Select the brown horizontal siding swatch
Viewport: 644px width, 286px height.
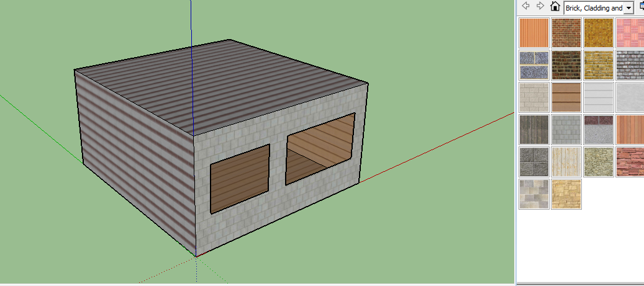tap(566, 97)
